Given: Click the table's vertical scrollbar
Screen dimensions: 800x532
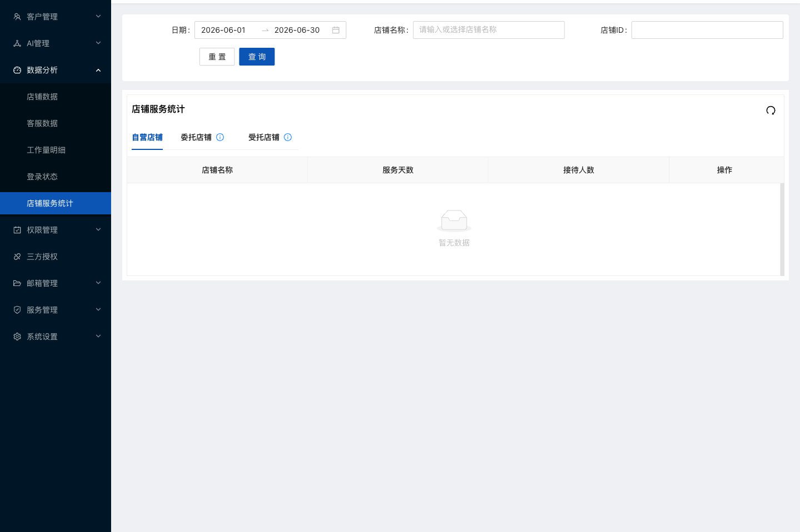Looking at the screenshot, I should coord(782,229).
